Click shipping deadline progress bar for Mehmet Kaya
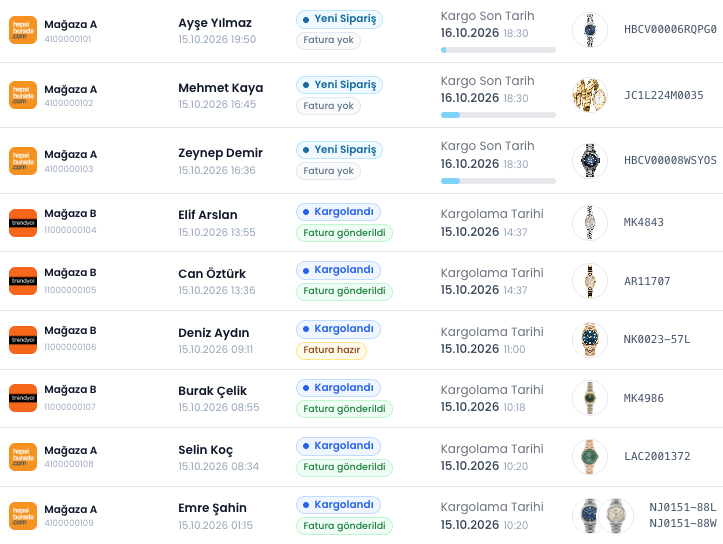The image size is (723, 544). (x=498, y=115)
